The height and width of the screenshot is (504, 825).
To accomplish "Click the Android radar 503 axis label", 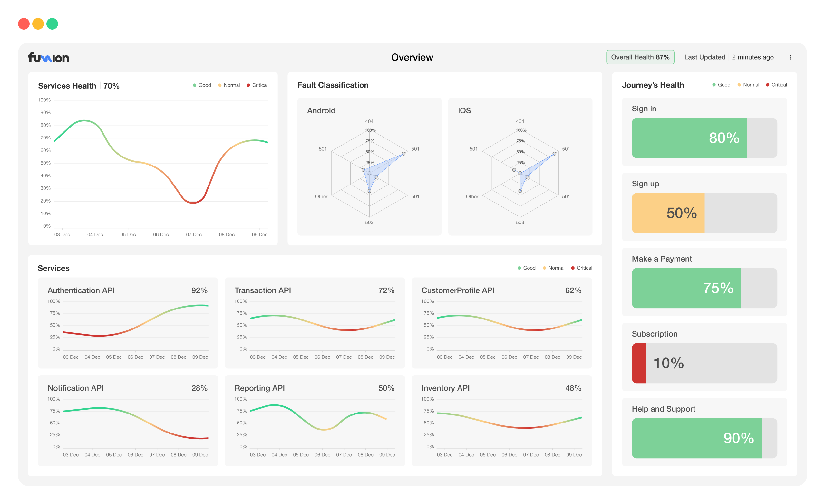I will [x=369, y=223].
